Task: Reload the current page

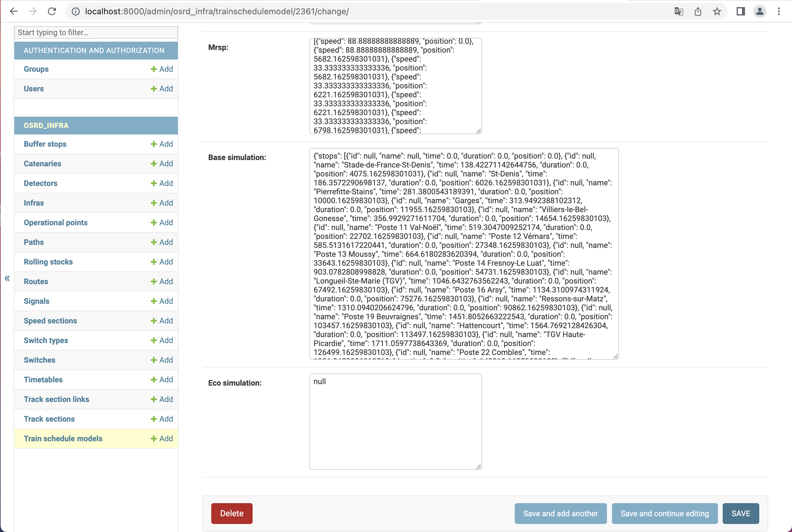Action: 52,11
